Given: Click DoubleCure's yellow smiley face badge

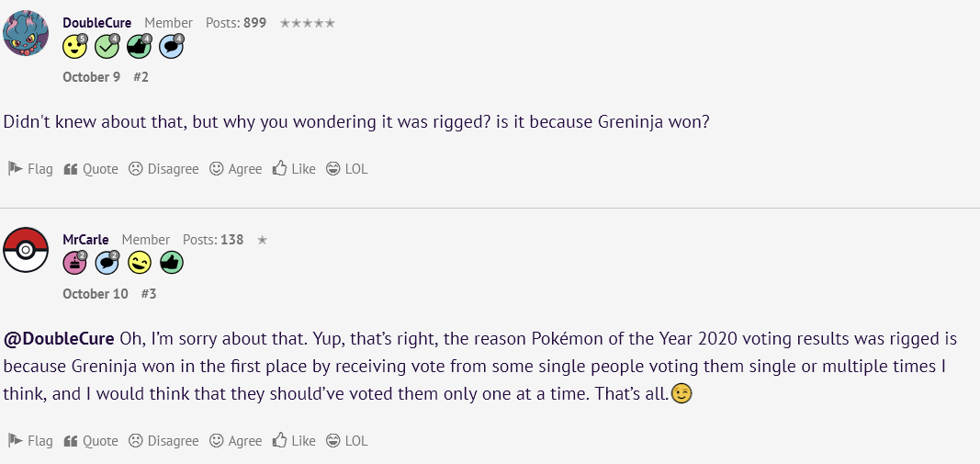Looking at the screenshot, I should [74, 47].
